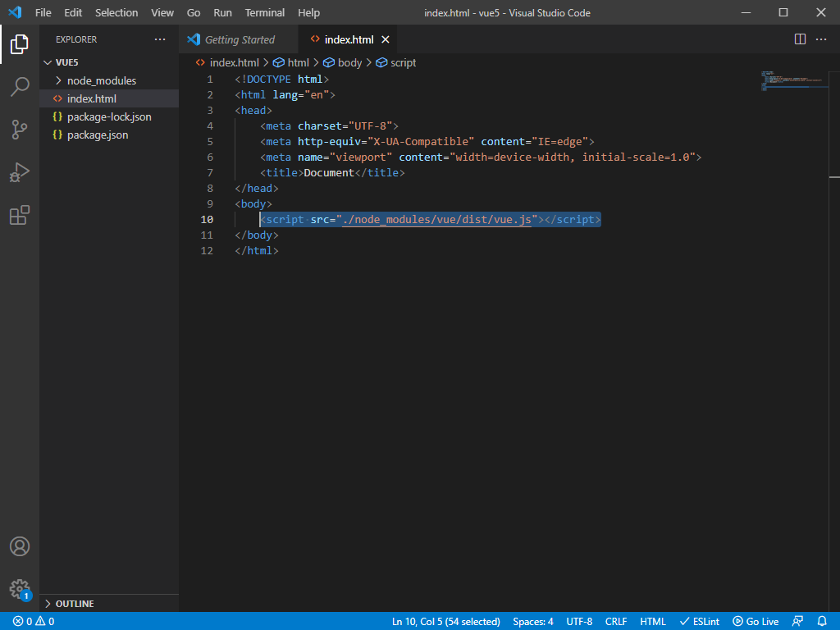Click the VS Code logo in title bar

[15, 12]
